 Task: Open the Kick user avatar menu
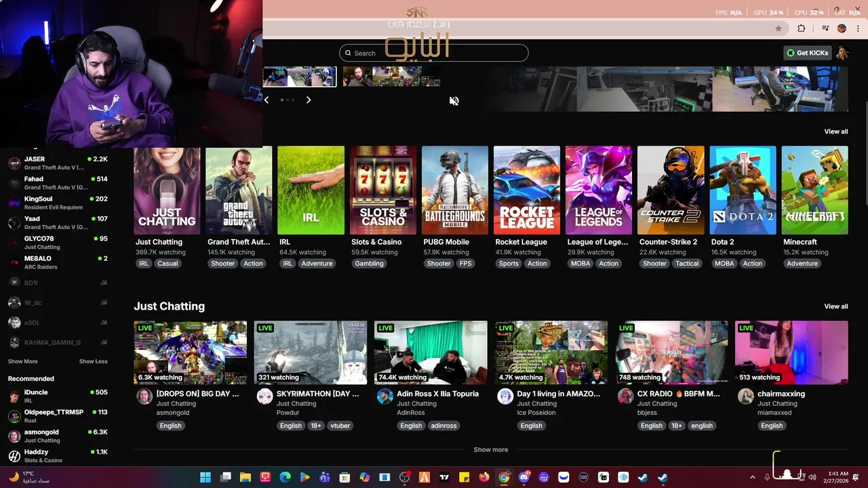(x=842, y=53)
